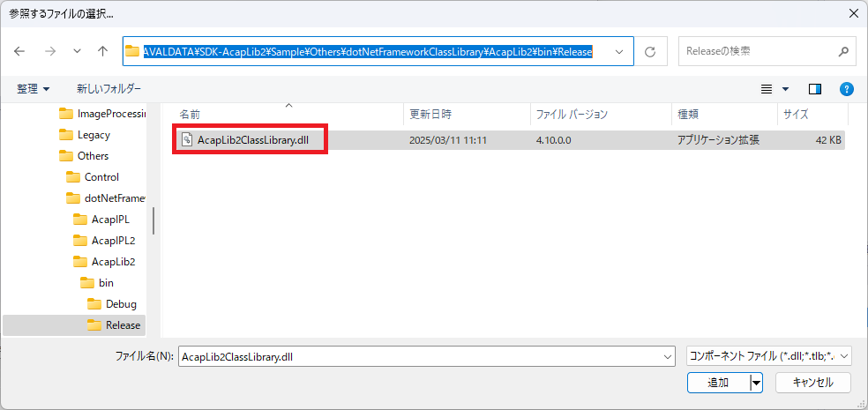Click the 追加 button
The height and width of the screenshot is (410, 868).
point(718,383)
